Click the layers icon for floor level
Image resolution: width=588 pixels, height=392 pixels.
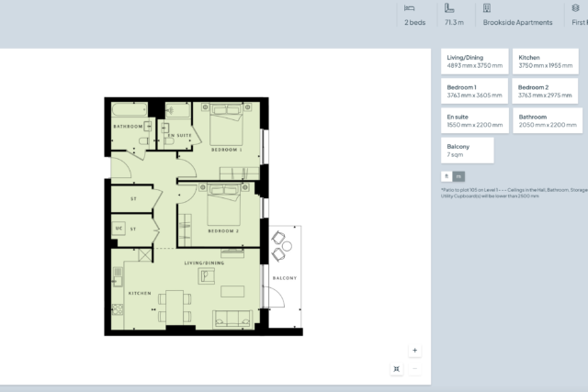tap(575, 7)
